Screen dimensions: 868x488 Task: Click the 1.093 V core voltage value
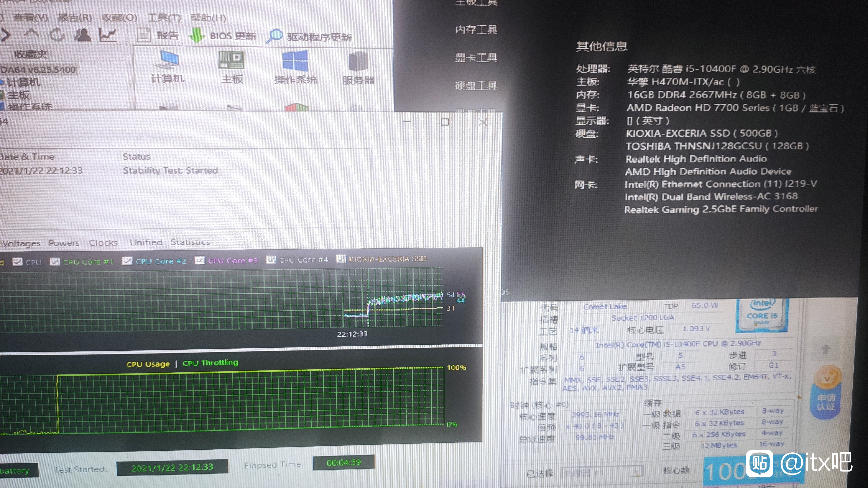[x=696, y=329]
